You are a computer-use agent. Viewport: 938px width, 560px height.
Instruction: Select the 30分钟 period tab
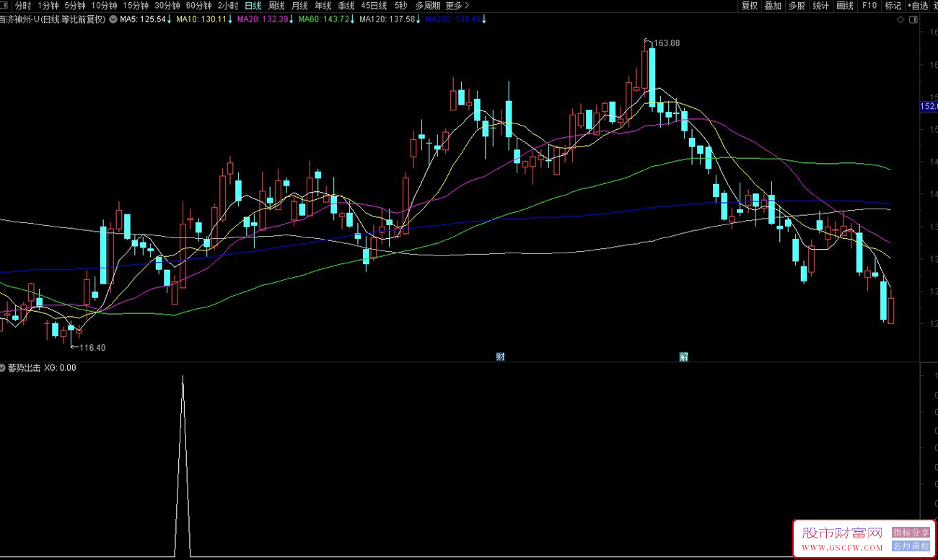click(x=167, y=6)
